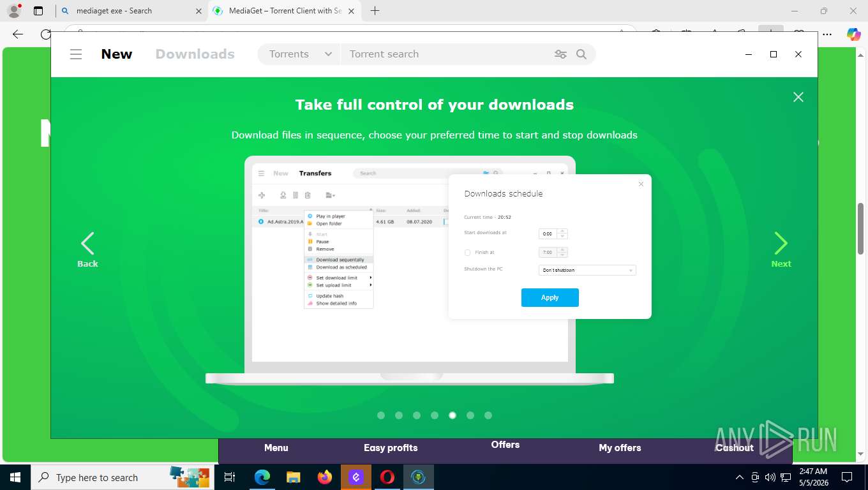The height and width of the screenshot is (490, 868).
Task: Open the Edge profile icon
Action: tap(13, 11)
